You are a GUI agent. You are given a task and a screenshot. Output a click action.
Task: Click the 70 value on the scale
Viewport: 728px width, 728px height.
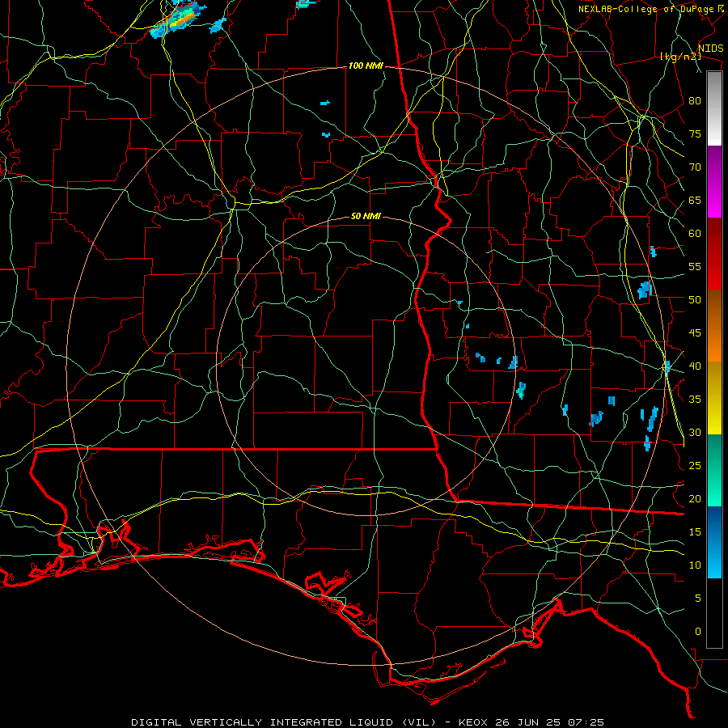click(x=695, y=167)
